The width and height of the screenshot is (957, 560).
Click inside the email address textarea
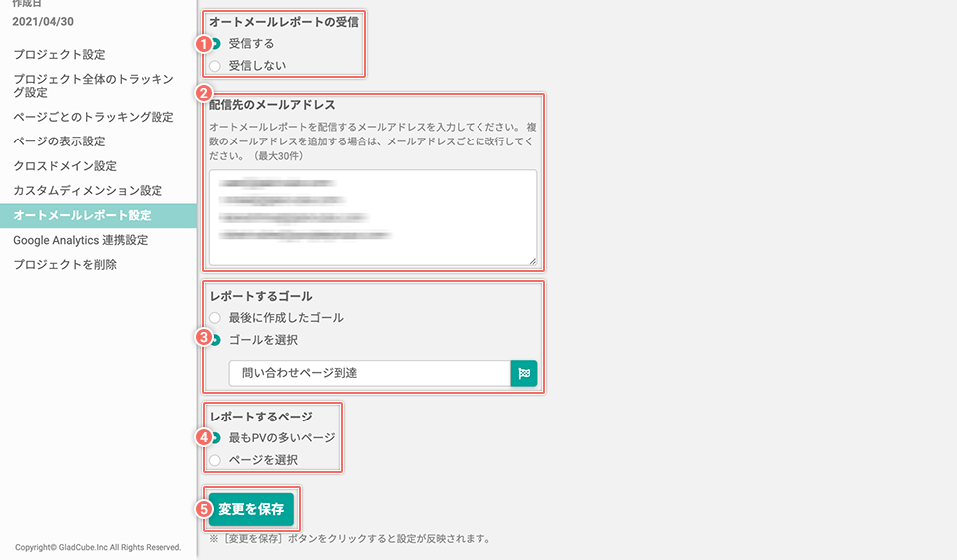pos(373,218)
